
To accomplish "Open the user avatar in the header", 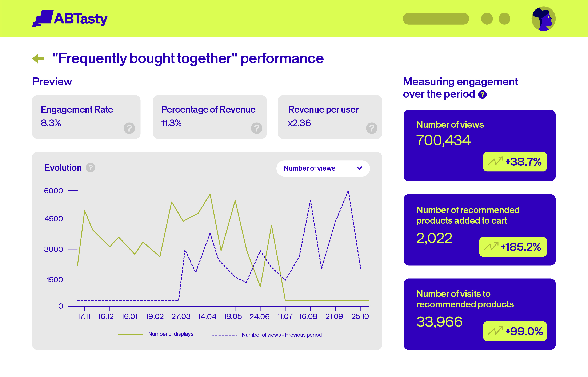I will click(543, 19).
